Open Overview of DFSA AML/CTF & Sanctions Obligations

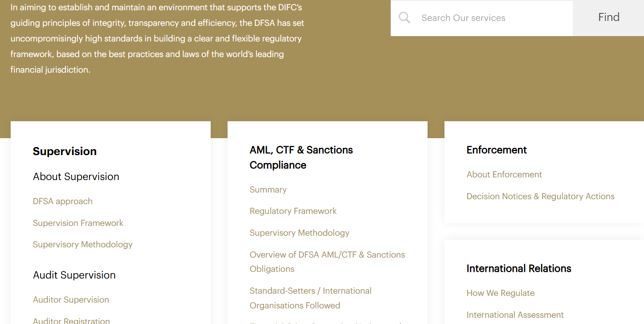point(327,262)
